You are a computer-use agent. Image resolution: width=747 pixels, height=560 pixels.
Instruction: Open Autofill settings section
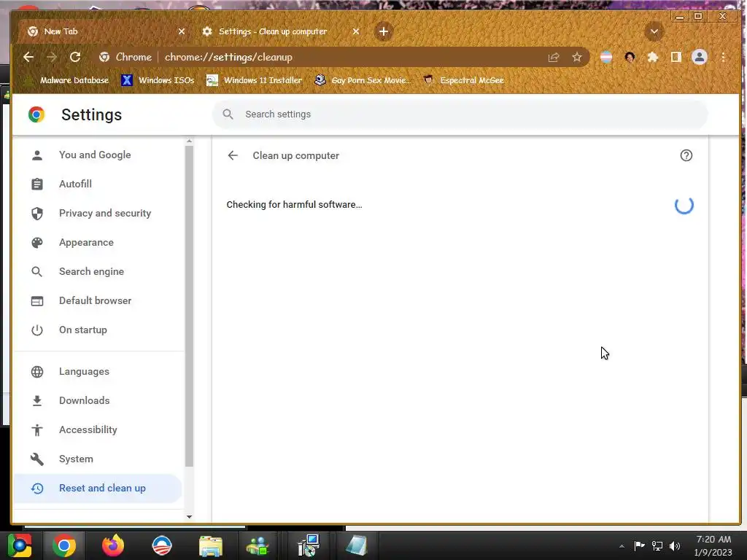(x=98, y=184)
